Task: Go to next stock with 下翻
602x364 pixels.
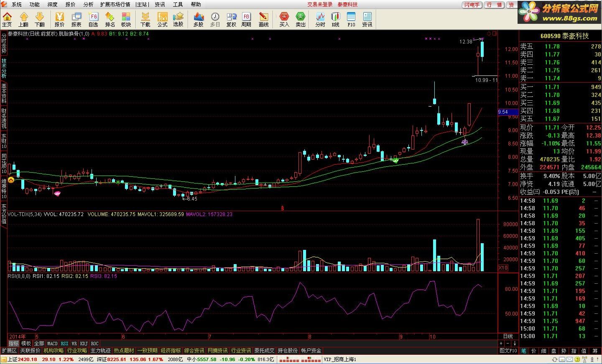Action: tap(39, 19)
